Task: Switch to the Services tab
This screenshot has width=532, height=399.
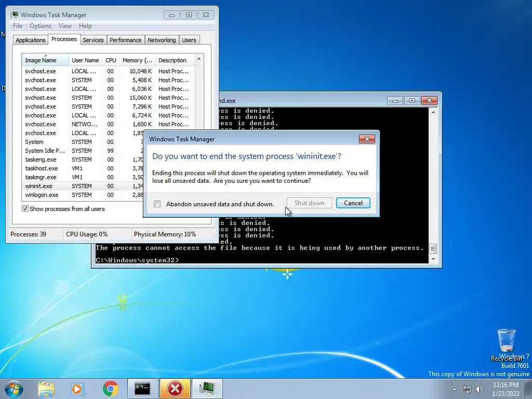Action: coord(93,39)
